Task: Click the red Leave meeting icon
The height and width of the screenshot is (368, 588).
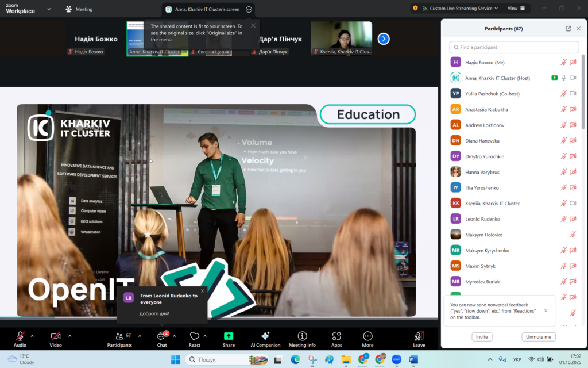Action: click(419, 336)
